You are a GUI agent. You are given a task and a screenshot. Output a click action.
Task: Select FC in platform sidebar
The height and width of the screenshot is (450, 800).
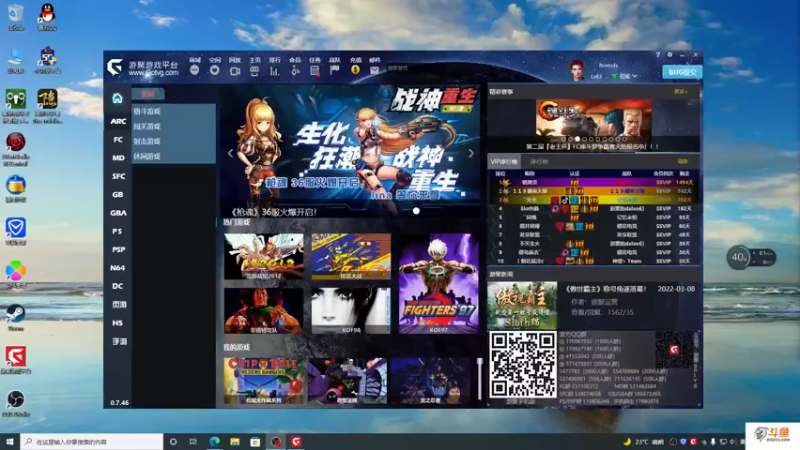tap(118, 140)
